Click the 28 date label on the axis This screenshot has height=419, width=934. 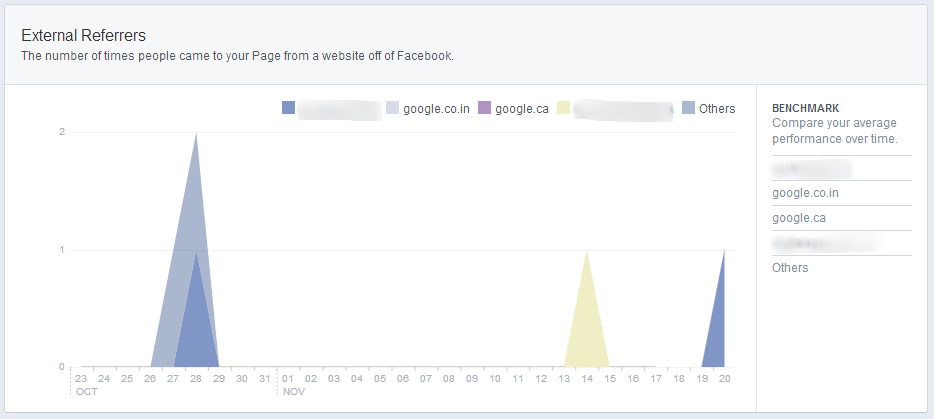[x=196, y=379]
